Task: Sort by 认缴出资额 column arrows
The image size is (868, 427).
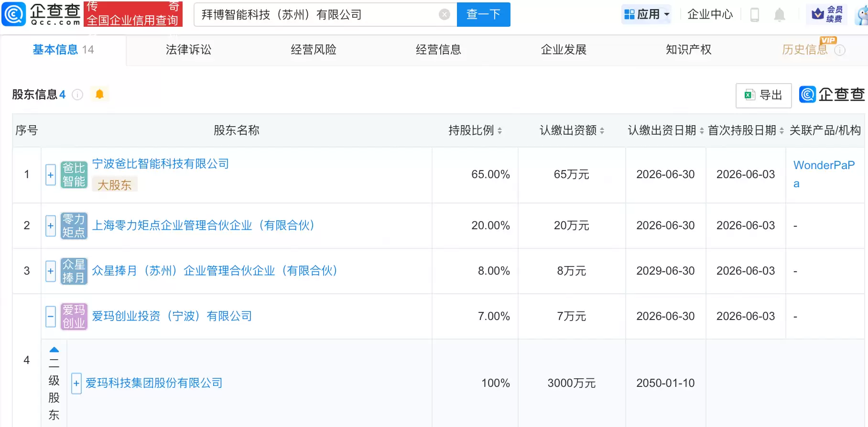Action: pyautogui.click(x=602, y=130)
